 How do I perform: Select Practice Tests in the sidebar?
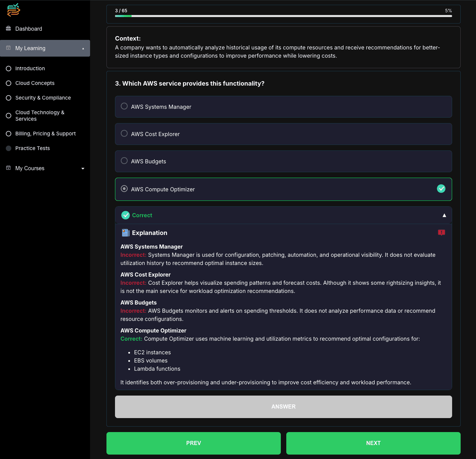(x=32, y=148)
